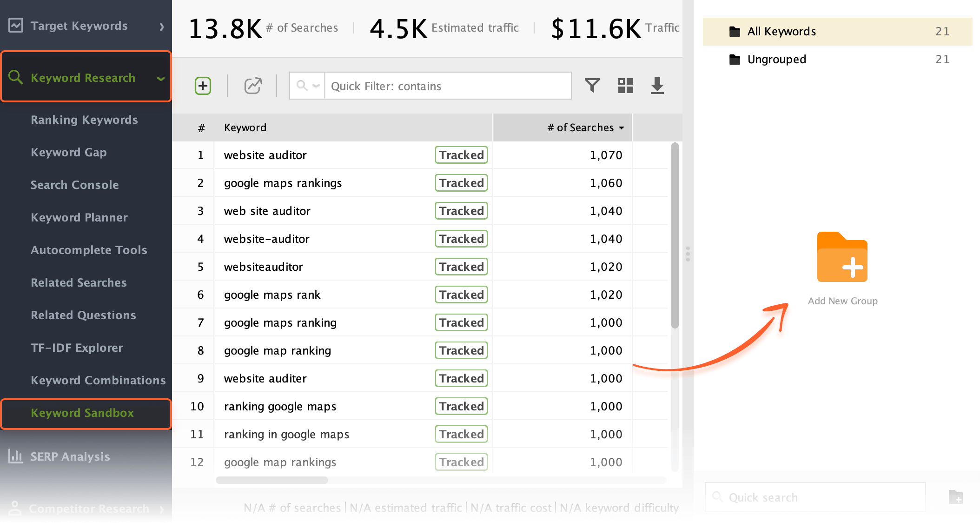Screen dimensions: 980x523
Task: Open SERP Analysis section
Action: pyautogui.click(x=70, y=456)
